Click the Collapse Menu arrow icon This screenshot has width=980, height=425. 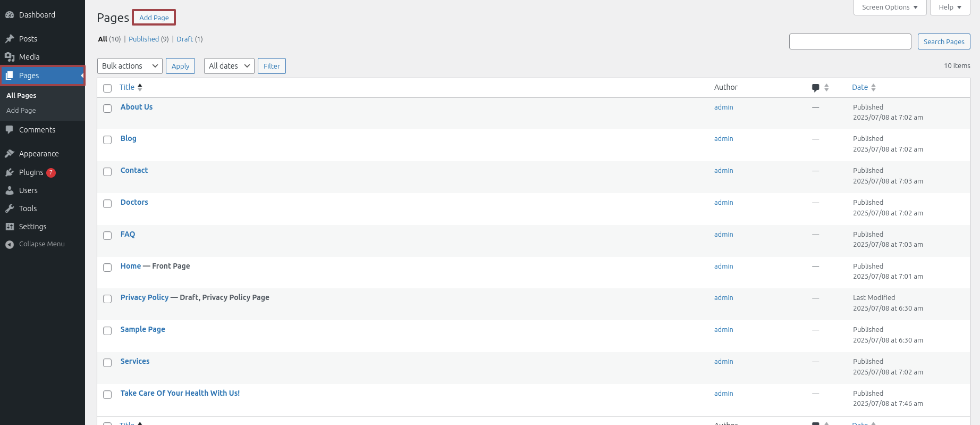(x=10, y=244)
